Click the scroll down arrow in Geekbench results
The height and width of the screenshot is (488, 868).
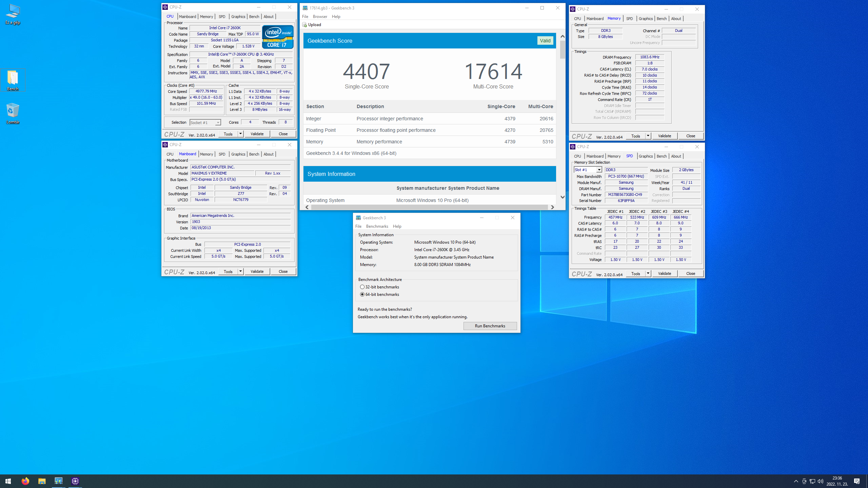[563, 197]
